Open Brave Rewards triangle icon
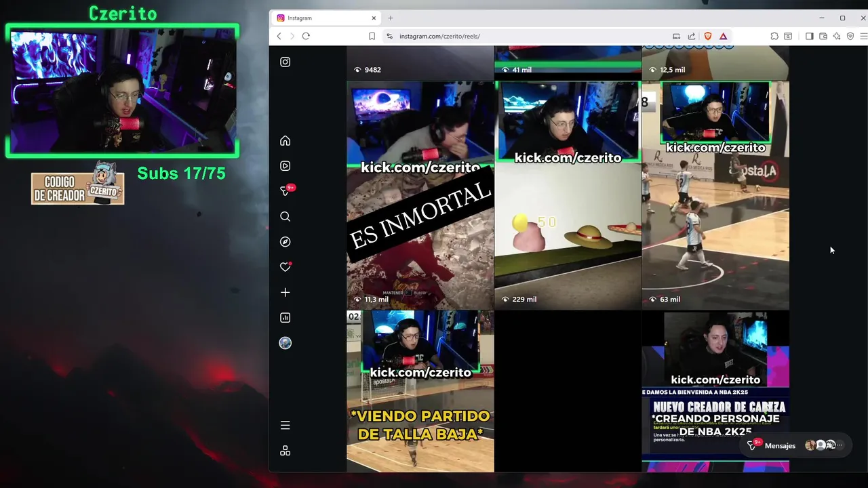Viewport: 868px width, 488px height. click(x=723, y=36)
